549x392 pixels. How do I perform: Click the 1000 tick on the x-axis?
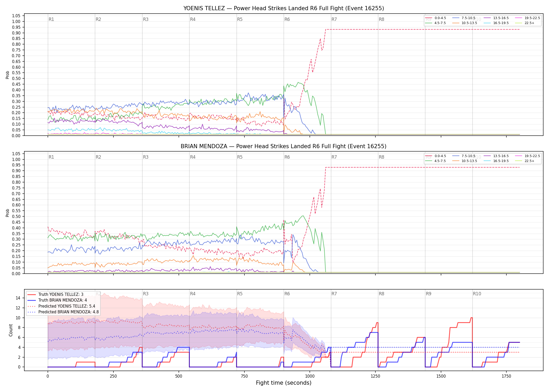click(x=310, y=376)
